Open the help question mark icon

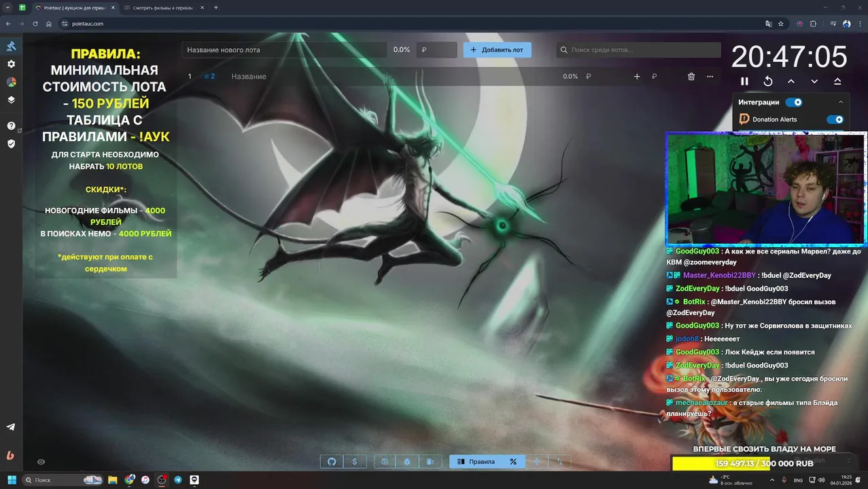click(x=11, y=126)
